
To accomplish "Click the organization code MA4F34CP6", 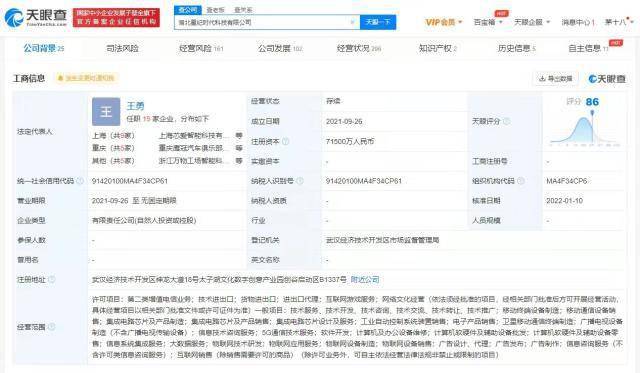I will coord(567,181).
